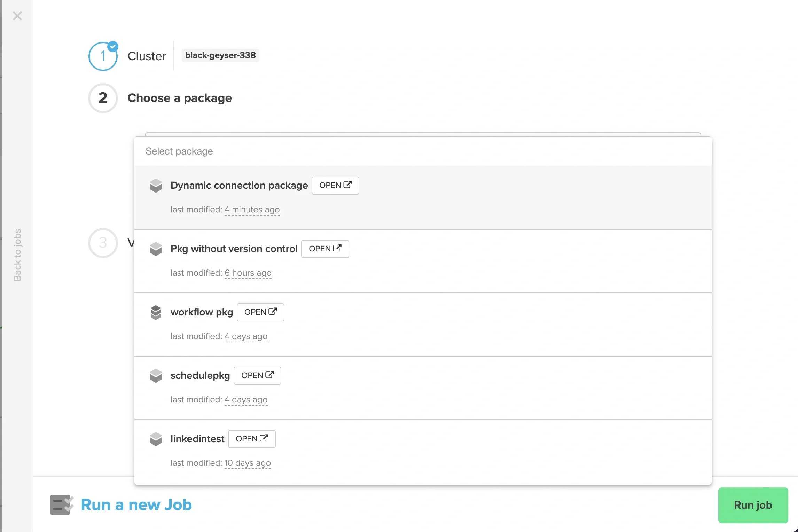
Task: Click the Cluster step label
Action: pos(147,56)
